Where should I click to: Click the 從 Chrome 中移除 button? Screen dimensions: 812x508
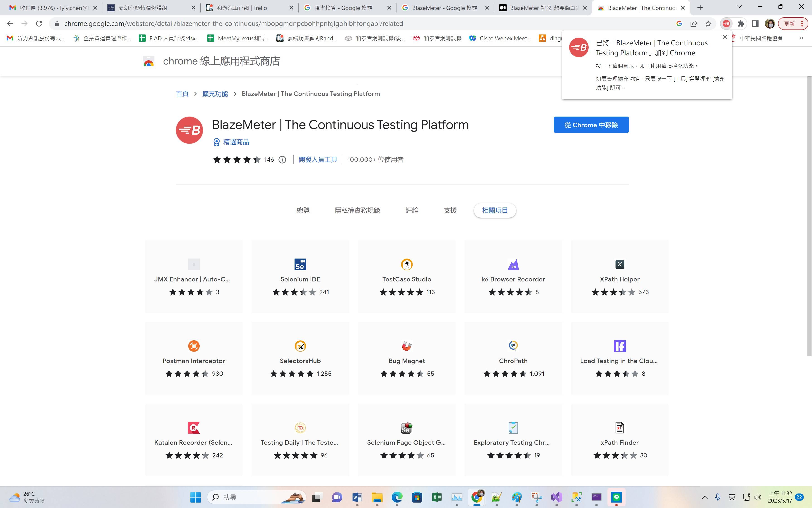[591, 125]
